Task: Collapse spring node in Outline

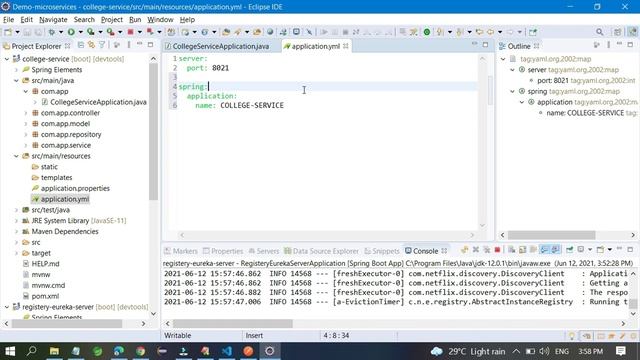Action: click(512, 91)
